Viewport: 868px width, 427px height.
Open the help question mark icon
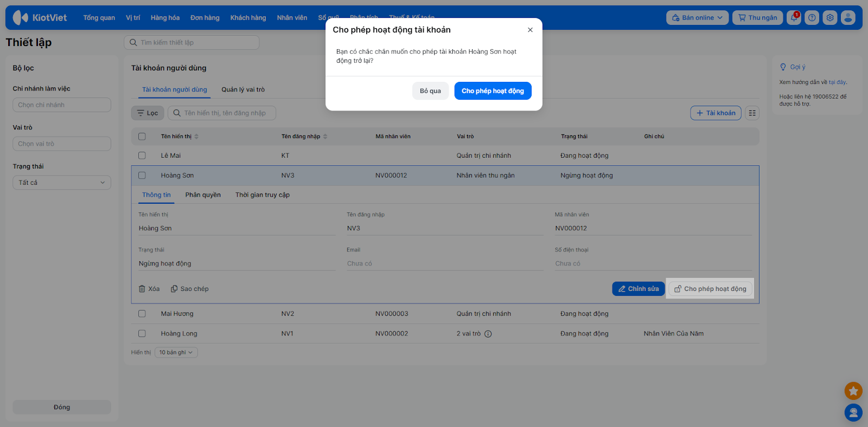coord(812,18)
